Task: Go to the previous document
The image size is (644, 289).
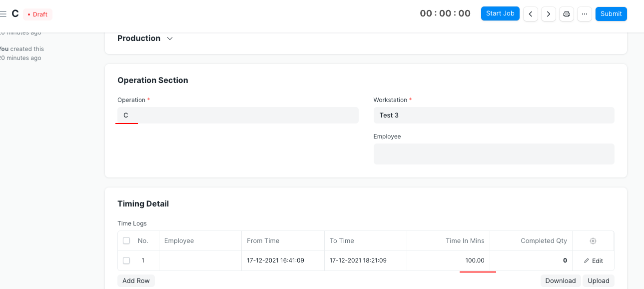Action: [530, 13]
